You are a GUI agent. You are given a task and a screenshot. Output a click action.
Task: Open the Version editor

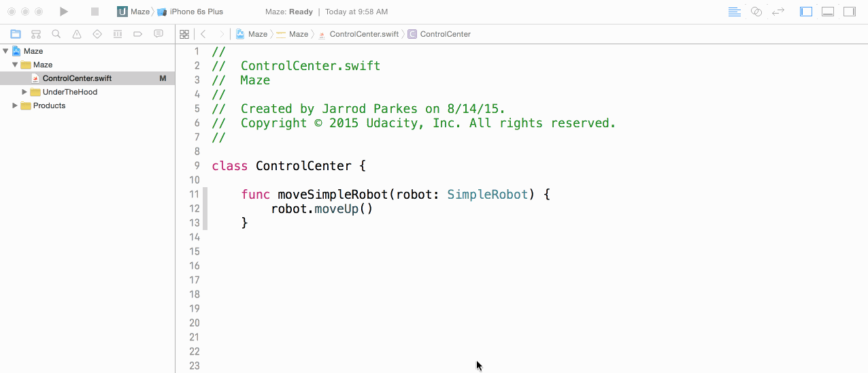(x=778, y=12)
